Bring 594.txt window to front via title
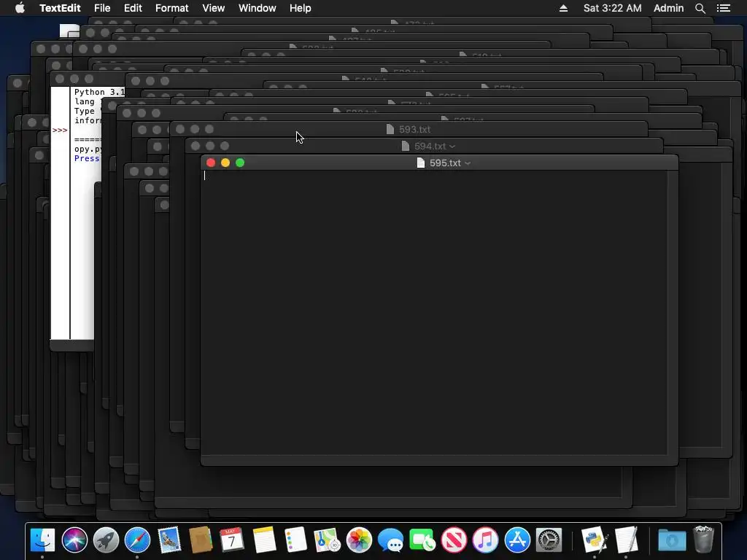The image size is (747, 560). (x=430, y=146)
